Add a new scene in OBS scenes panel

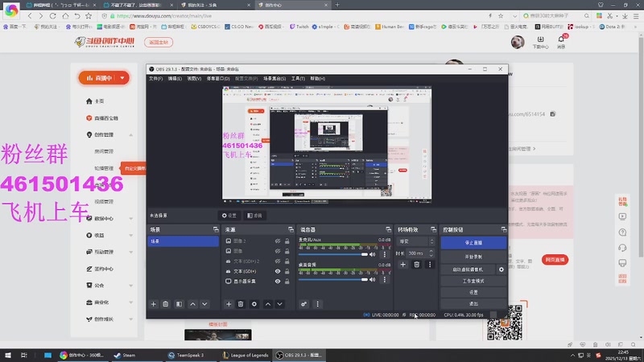click(x=154, y=304)
